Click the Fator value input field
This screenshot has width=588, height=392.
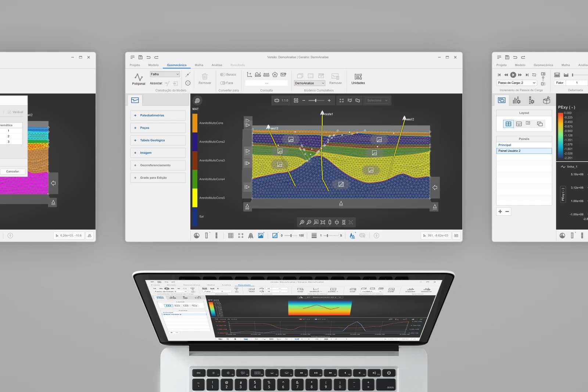point(577,83)
